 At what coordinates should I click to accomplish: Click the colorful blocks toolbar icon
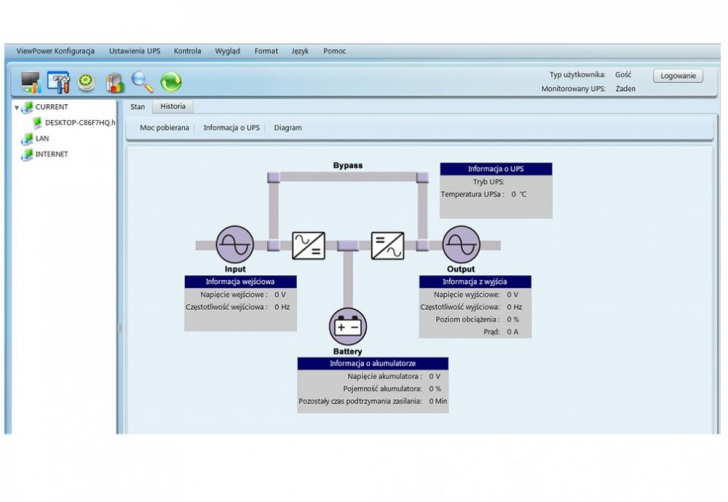(114, 82)
